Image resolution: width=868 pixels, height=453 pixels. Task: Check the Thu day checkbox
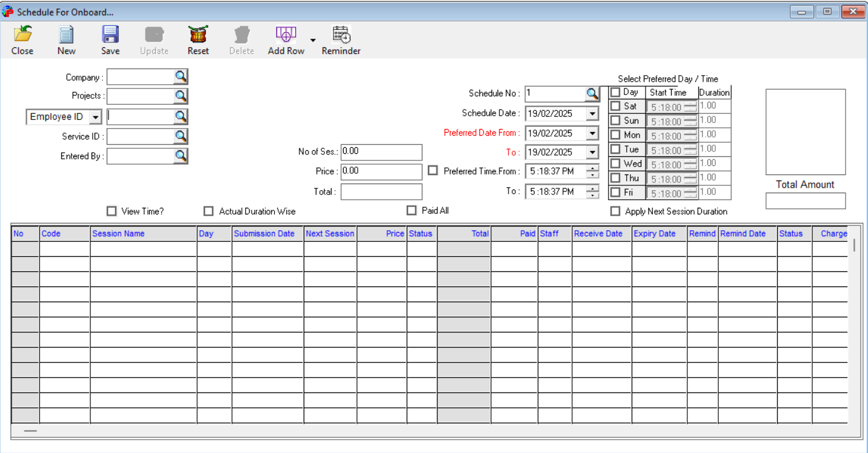[x=615, y=178]
